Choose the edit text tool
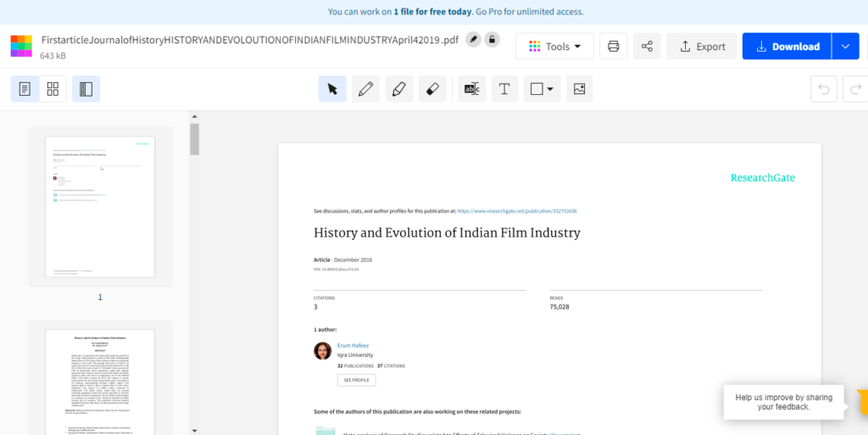Image resolution: width=868 pixels, height=435 pixels. point(472,89)
